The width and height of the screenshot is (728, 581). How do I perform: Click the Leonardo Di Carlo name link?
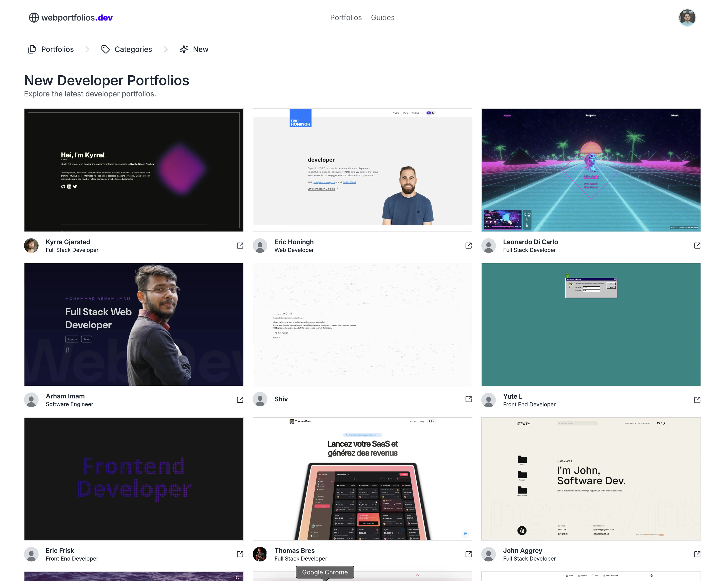(x=530, y=242)
